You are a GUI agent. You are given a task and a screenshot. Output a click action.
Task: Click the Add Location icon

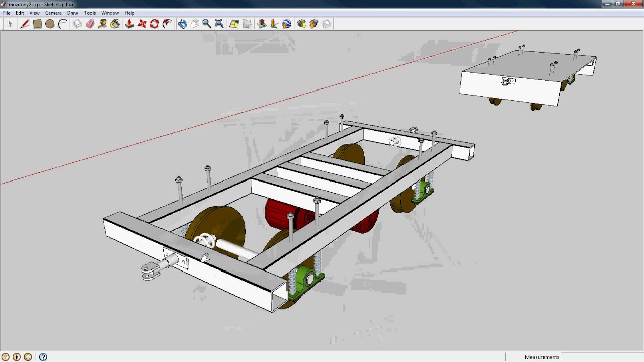point(274,24)
